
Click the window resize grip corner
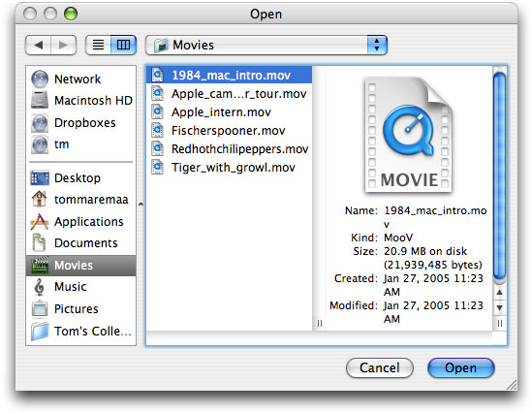coord(512,385)
